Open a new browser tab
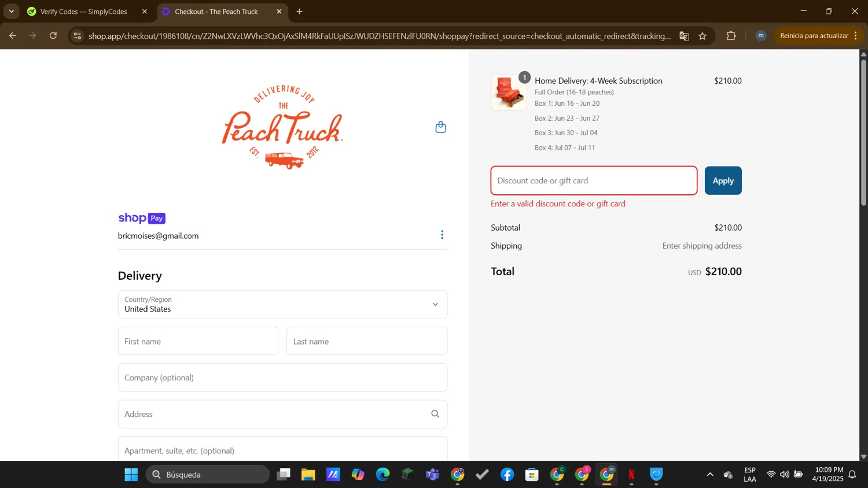The height and width of the screenshot is (488, 868). click(299, 12)
